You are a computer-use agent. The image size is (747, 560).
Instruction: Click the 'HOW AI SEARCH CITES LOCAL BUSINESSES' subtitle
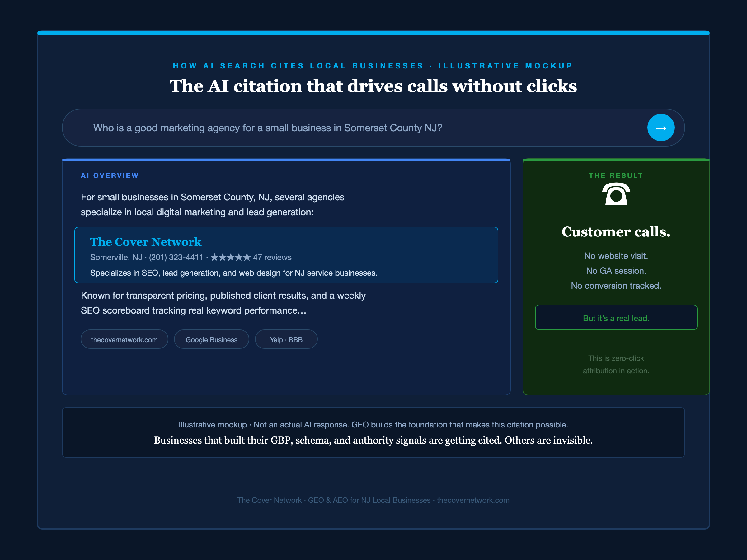(373, 66)
